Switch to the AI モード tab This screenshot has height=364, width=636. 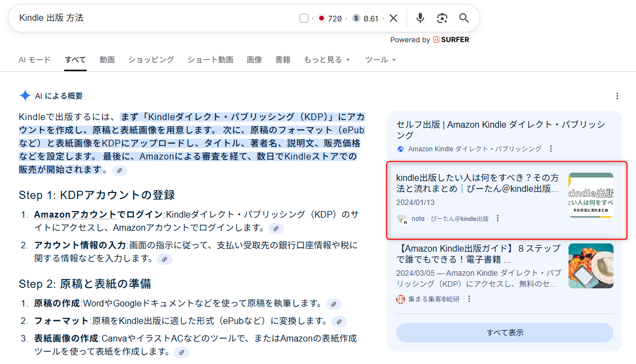tap(35, 60)
